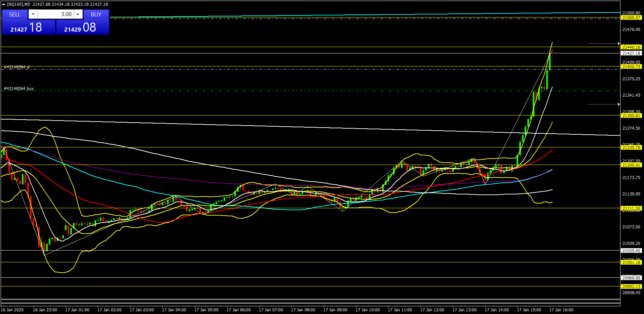The image size is (644, 314).
Task: Click the BUY button label
Action: [x=96, y=14]
